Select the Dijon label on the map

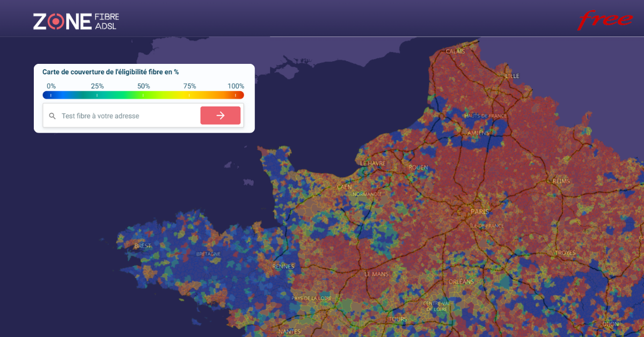[610, 324]
